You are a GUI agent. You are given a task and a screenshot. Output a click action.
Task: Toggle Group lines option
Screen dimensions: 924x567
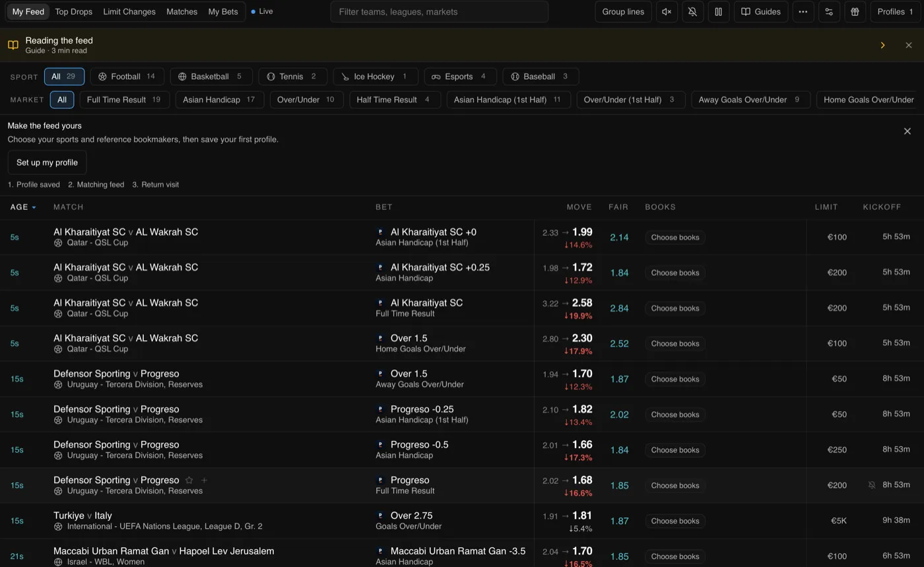click(623, 12)
